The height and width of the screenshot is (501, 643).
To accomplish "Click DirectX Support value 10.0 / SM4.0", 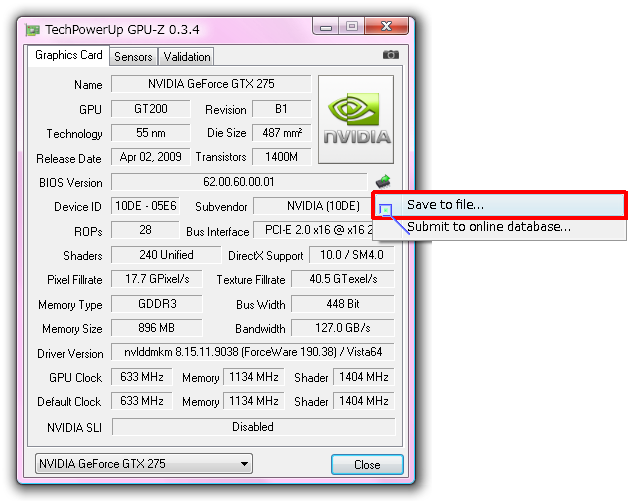I will (351, 255).
